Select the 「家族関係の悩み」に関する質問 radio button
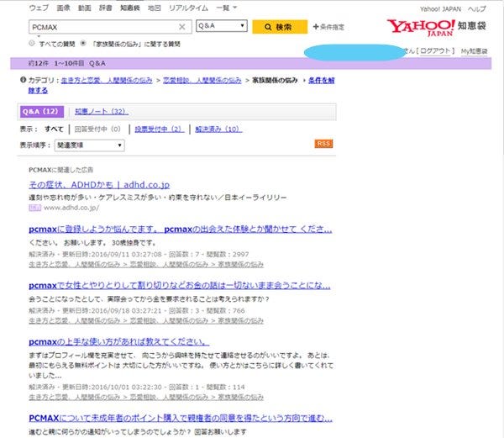The width and height of the screenshot is (504, 438). pos(83,43)
